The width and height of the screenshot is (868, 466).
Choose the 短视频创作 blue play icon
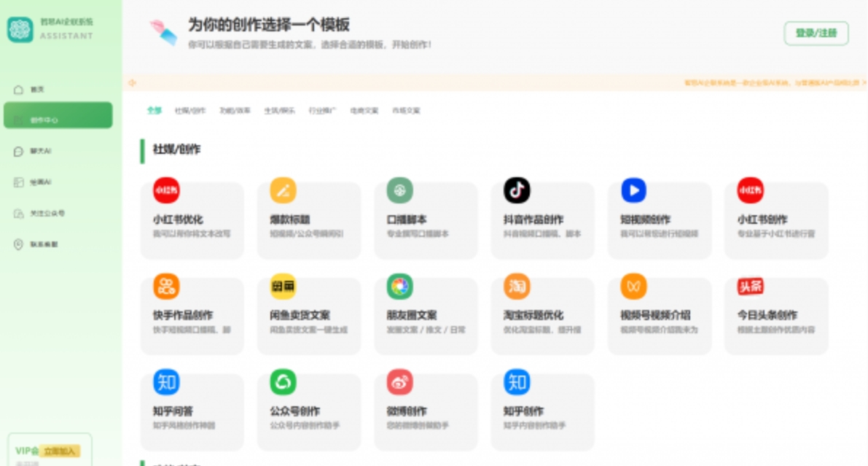coord(634,190)
